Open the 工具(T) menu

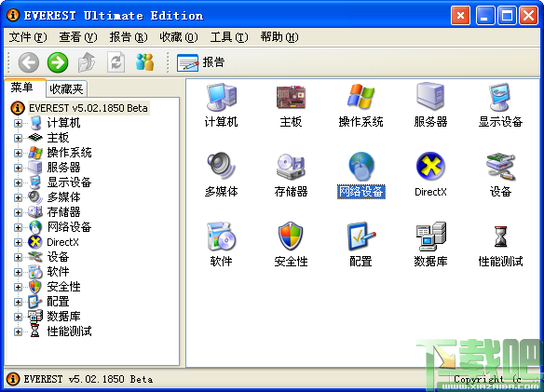tap(229, 36)
